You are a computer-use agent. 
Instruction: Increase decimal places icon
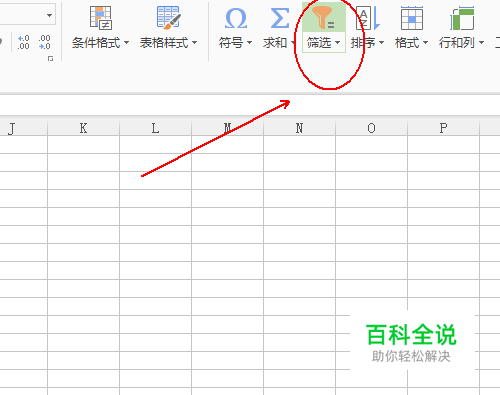23,42
